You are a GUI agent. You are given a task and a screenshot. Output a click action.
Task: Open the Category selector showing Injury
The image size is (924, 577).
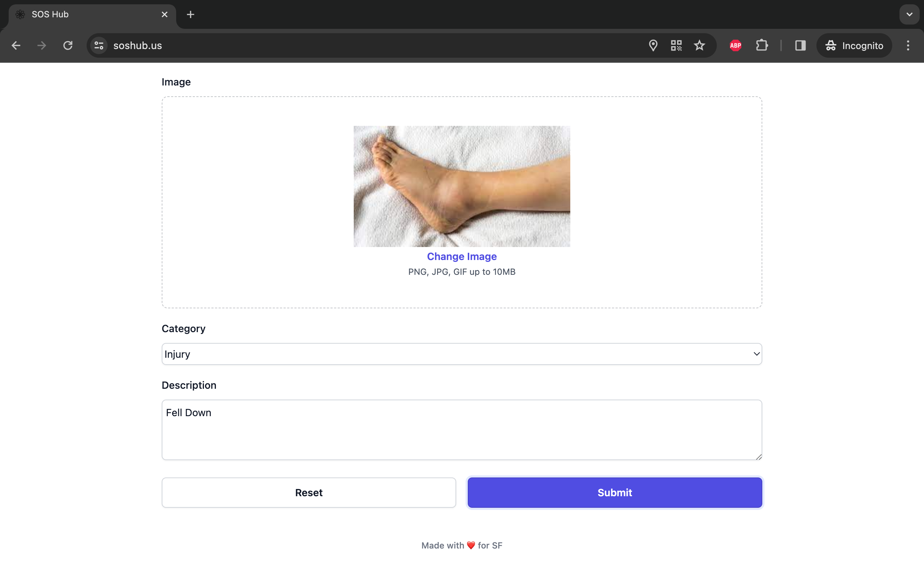[x=461, y=354]
